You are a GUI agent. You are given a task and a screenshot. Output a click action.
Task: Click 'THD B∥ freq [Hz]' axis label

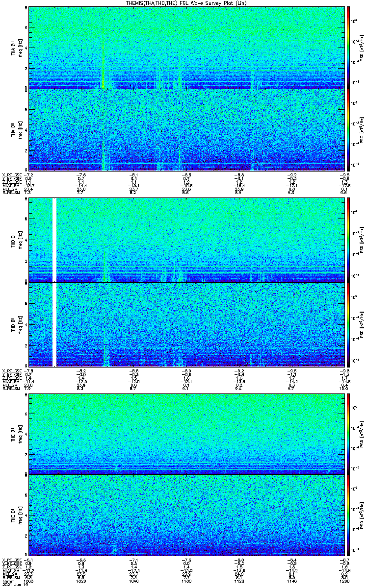pyautogui.click(x=16, y=323)
